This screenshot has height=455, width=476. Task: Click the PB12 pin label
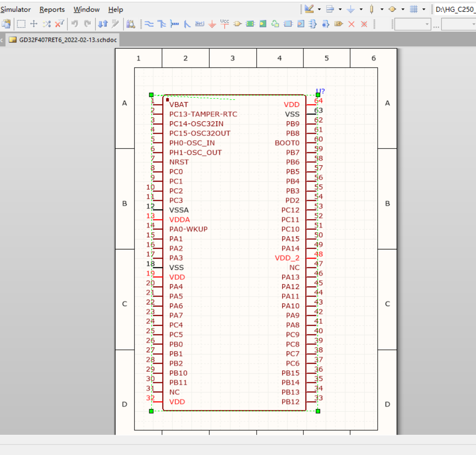(291, 402)
